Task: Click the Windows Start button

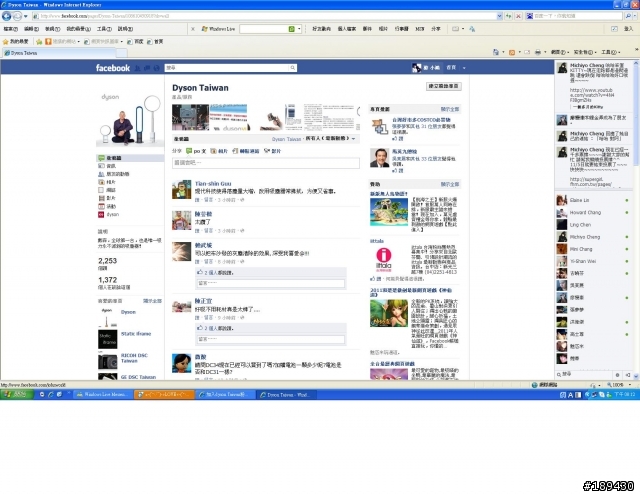Action: pos(17,394)
